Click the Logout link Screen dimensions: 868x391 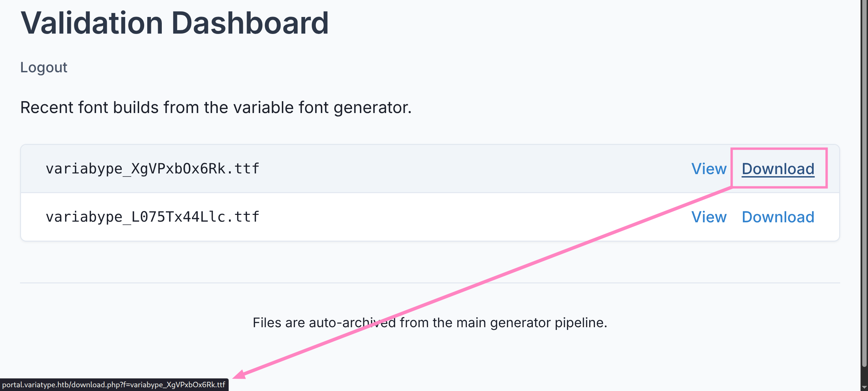tap(44, 67)
